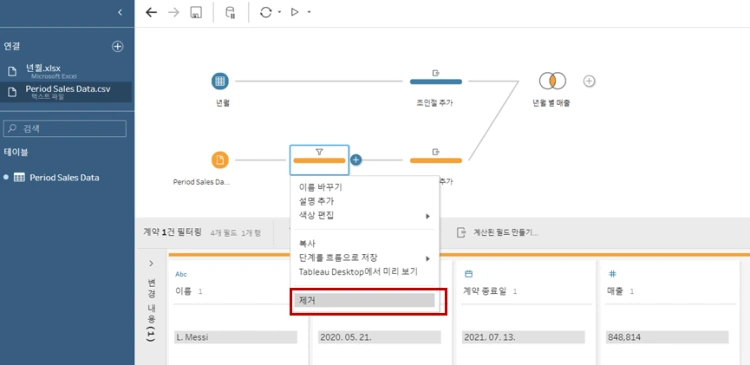Click the table search field
This screenshot has height=365, width=750.
65,129
